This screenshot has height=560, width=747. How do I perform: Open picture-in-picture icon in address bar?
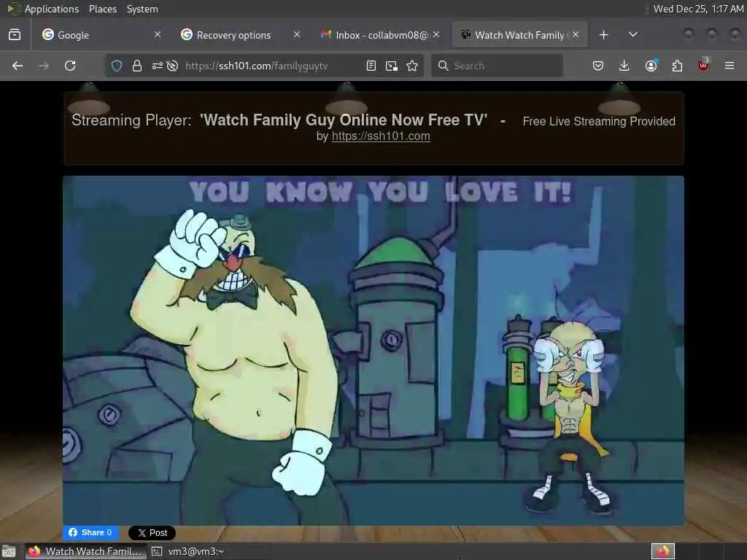(392, 66)
